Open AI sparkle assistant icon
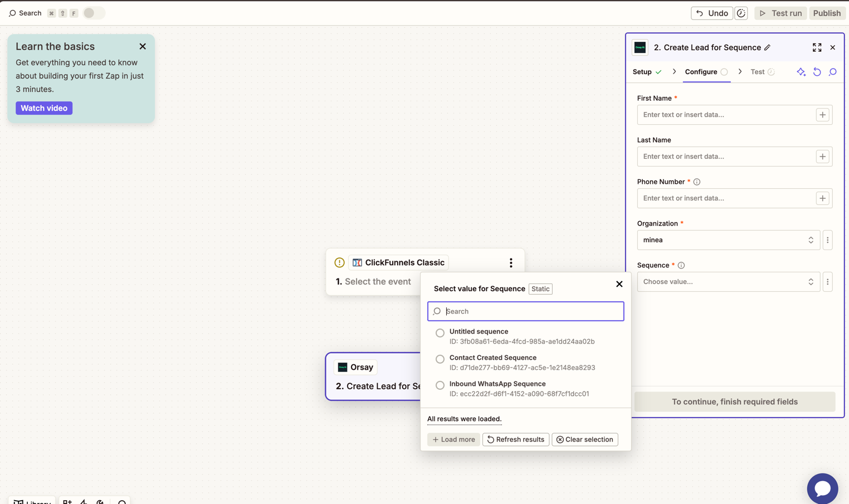849x504 pixels. pyautogui.click(x=801, y=72)
